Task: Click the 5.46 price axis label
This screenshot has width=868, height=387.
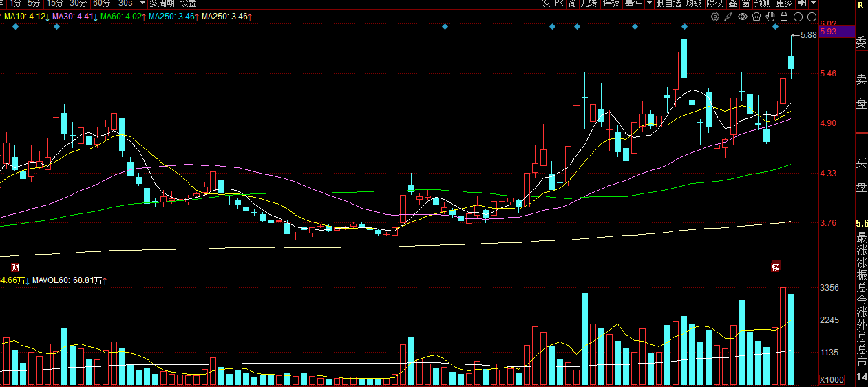Action: pos(828,74)
